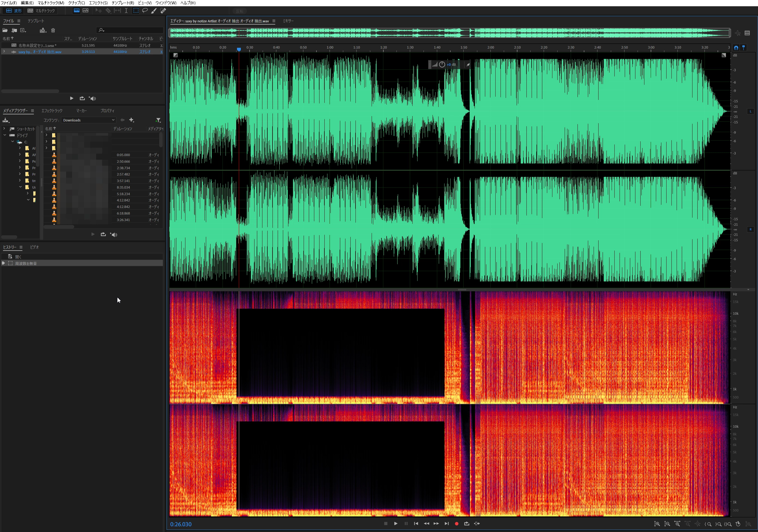Viewport: 758px width, 532px height.
Task: Delete selected file with trash icon
Action: pyautogui.click(x=53, y=30)
